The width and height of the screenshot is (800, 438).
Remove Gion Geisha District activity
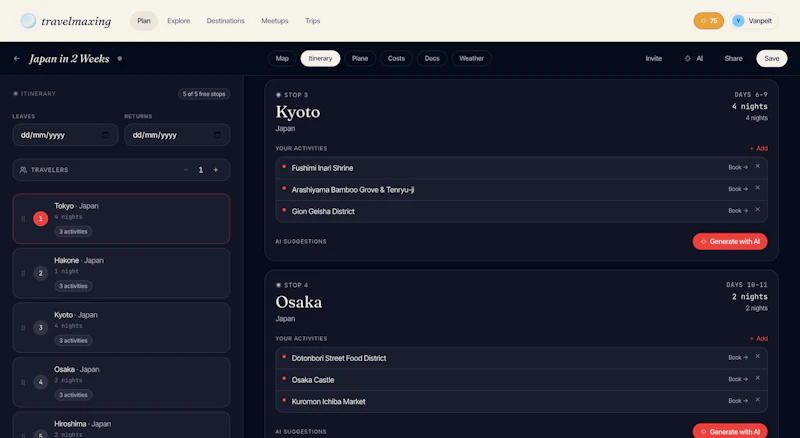(x=758, y=209)
